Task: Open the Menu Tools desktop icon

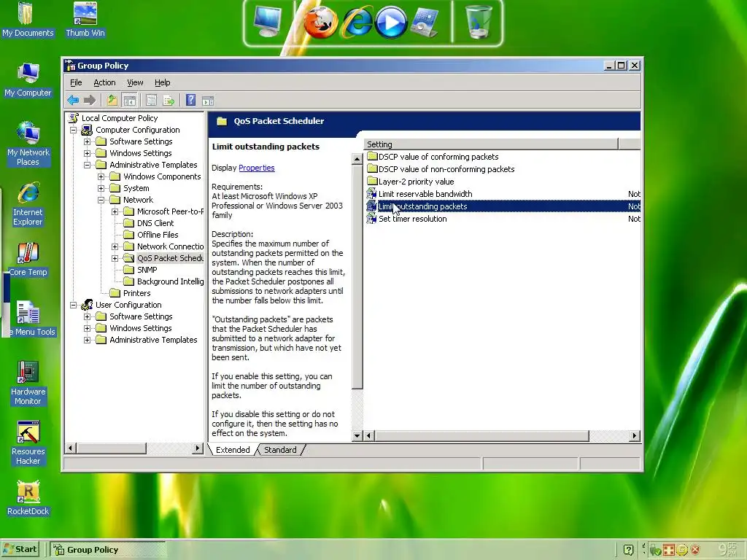Action: (x=28, y=319)
